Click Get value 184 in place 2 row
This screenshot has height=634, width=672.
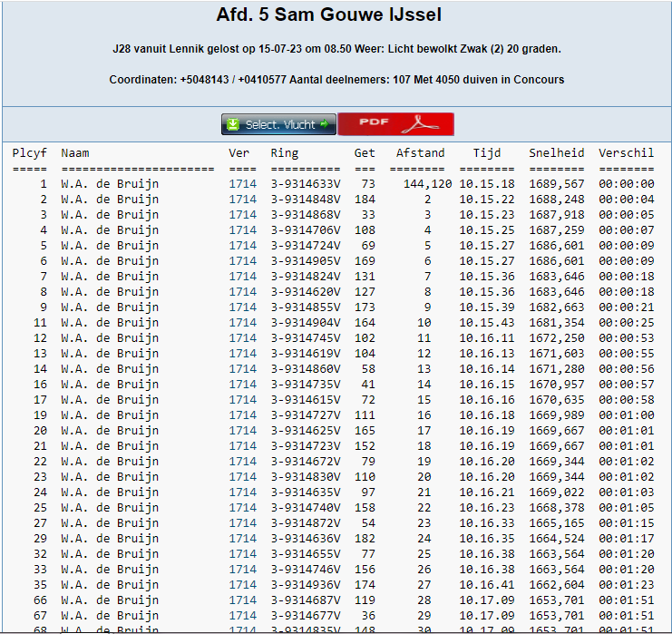pos(365,200)
